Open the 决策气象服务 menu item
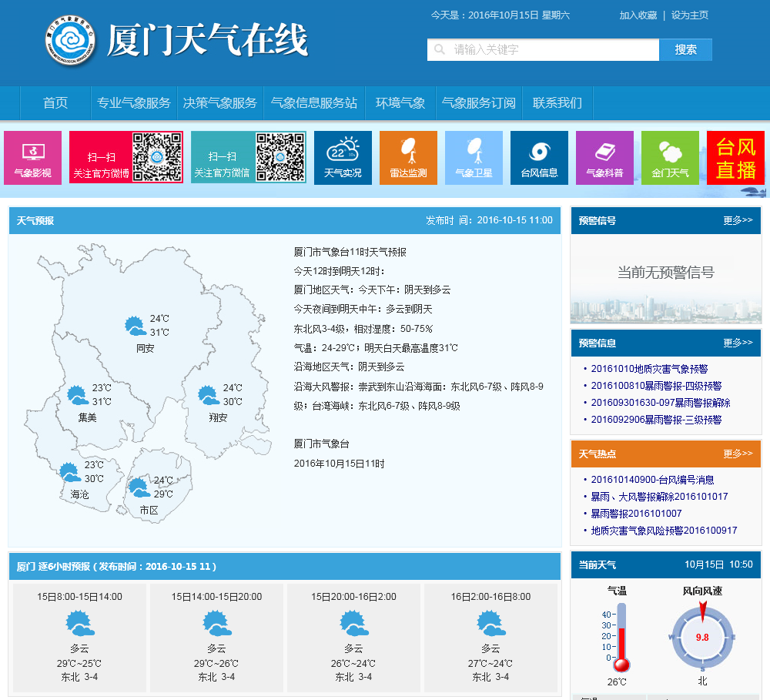This screenshot has width=770, height=700. [x=220, y=102]
